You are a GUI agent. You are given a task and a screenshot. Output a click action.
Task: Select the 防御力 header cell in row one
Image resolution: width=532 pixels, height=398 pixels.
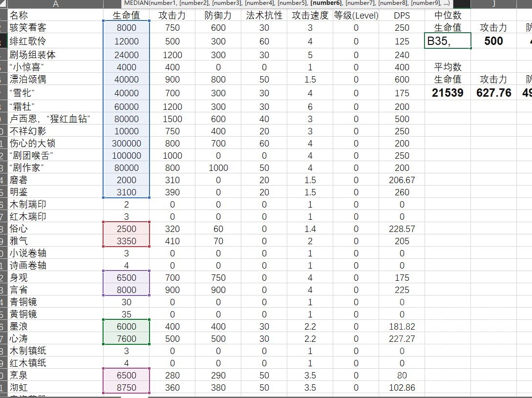218,15
